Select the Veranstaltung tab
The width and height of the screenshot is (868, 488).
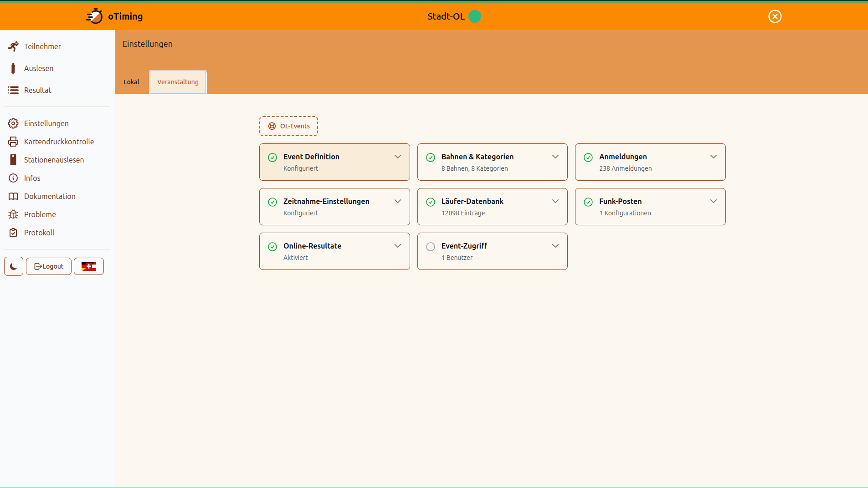[x=178, y=82]
